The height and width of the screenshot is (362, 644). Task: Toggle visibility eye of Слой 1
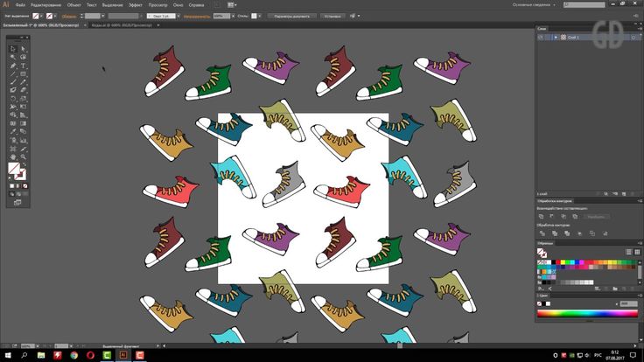point(540,38)
